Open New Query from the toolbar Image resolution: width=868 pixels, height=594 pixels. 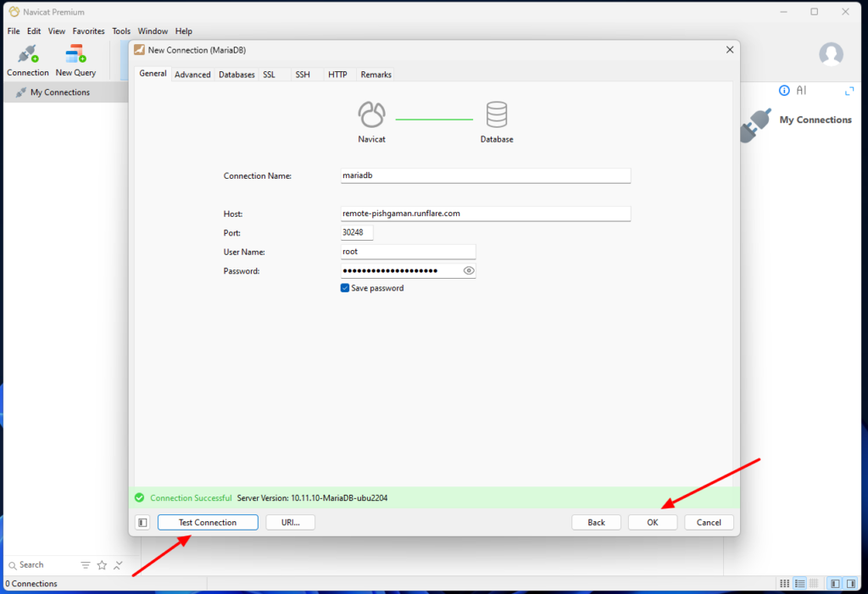75,60
